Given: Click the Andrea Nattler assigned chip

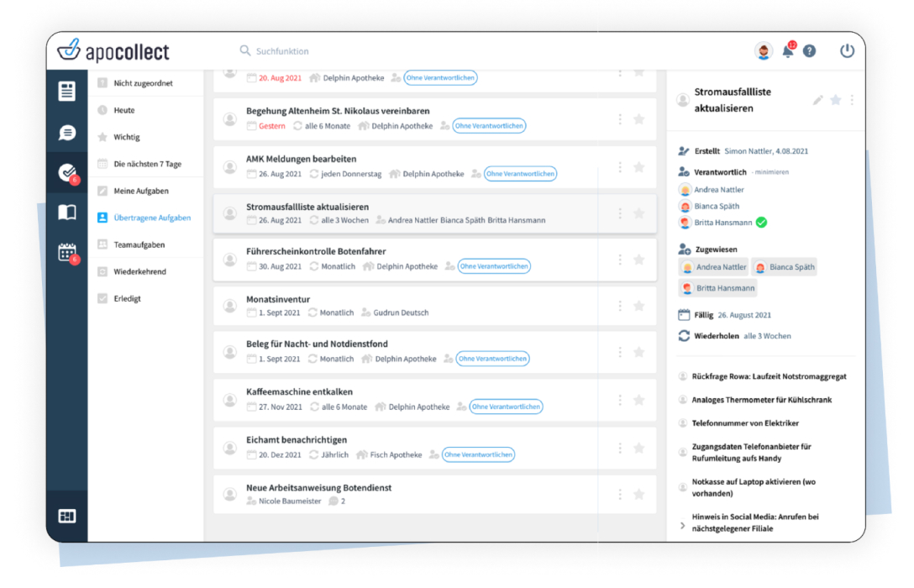Looking at the screenshot, I should (x=713, y=267).
